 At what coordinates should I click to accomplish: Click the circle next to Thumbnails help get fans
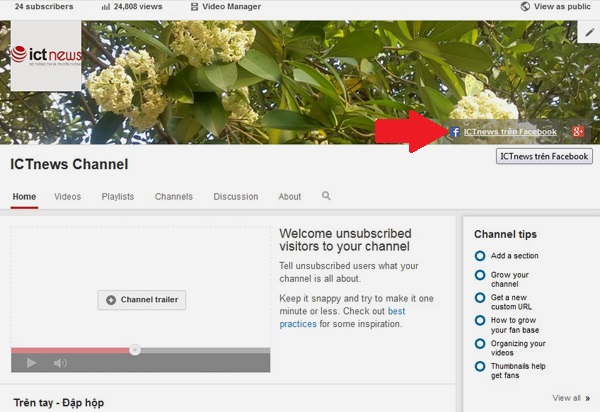click(480, 366)
